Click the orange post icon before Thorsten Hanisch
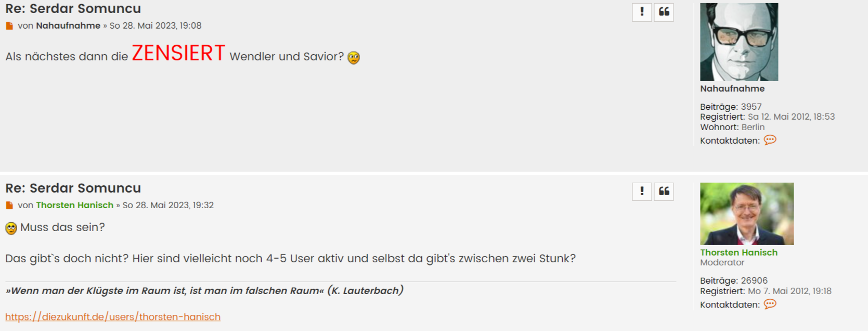868x331 pixels. pos(9,205)
